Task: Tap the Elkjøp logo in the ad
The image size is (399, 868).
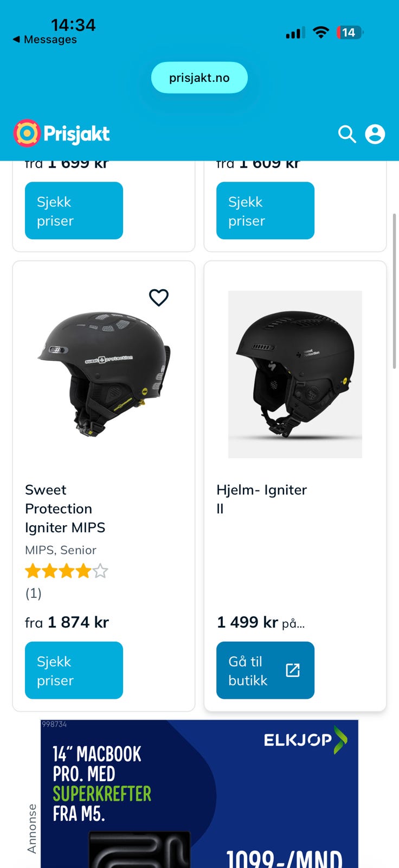Action: (x=305, y=741)
